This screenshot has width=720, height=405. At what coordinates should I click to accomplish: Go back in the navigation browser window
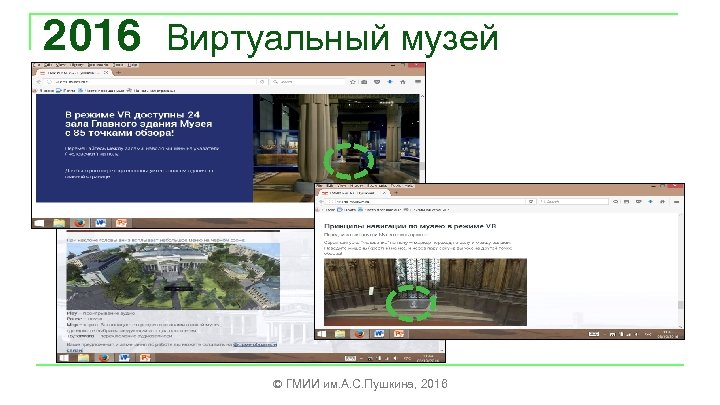tap(322, 202)
